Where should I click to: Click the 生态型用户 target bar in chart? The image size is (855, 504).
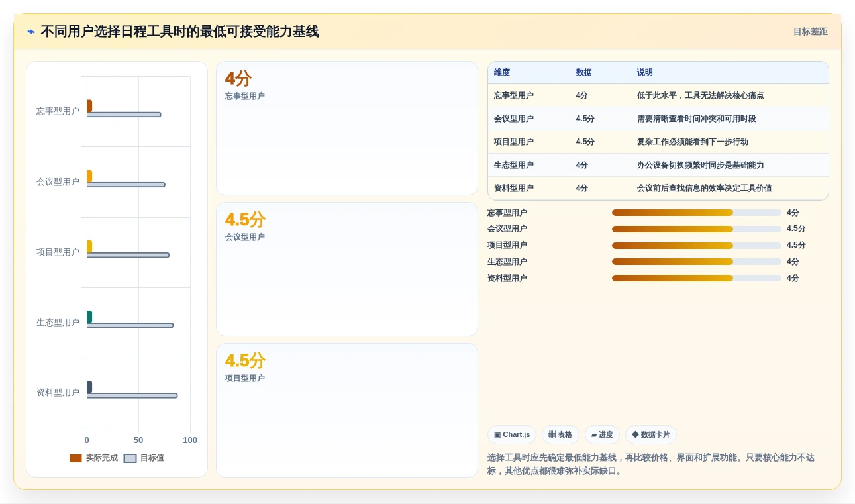(x=130, y=325)
